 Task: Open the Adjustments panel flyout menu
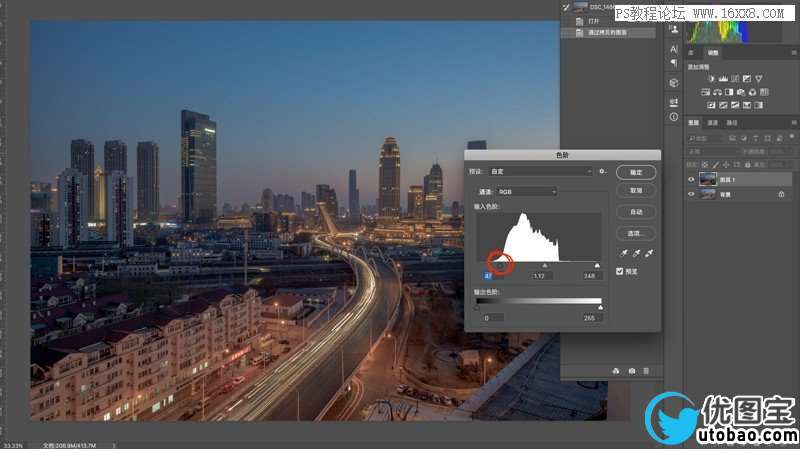click(793, 53)
